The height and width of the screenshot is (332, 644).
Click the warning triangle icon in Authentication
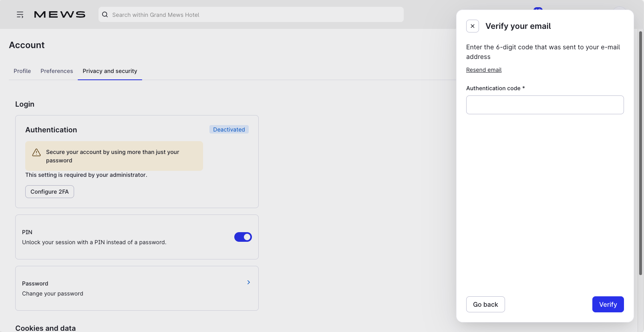pos(36,152)
